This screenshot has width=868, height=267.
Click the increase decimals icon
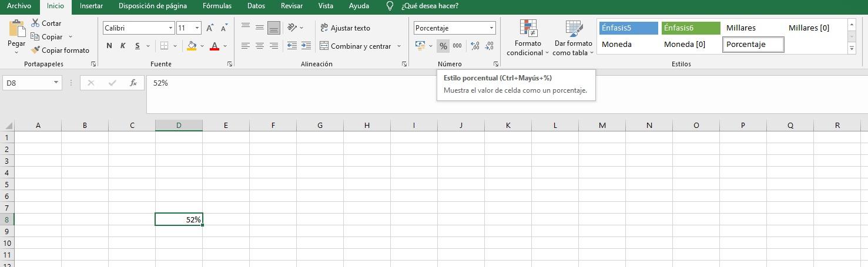tap(475, 46)
